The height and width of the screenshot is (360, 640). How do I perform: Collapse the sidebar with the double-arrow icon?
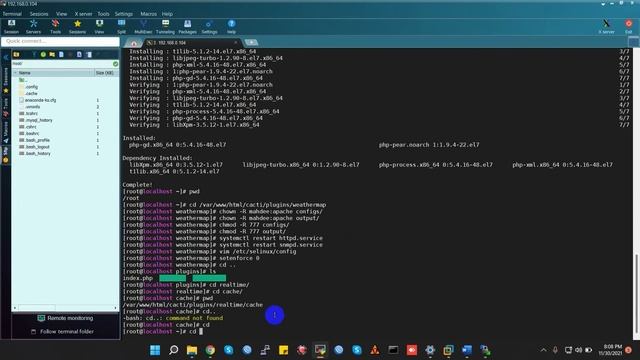[x=6, y=58]
